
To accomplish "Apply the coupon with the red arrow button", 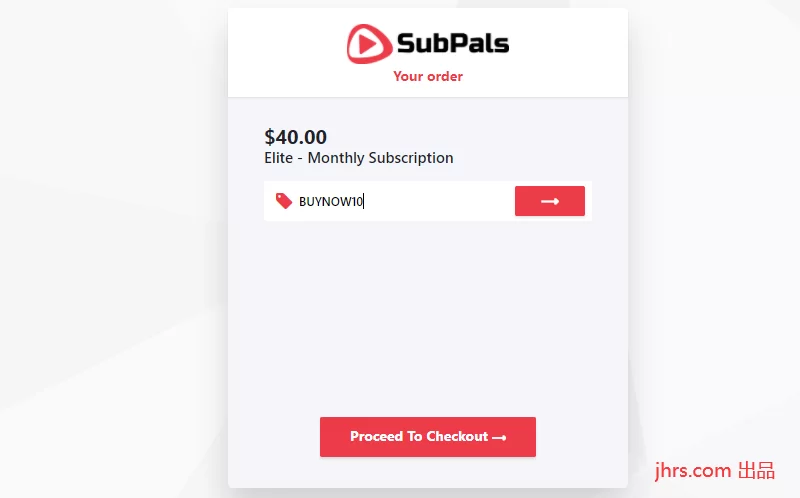I will pyautogui.click(x=549, y=201).
